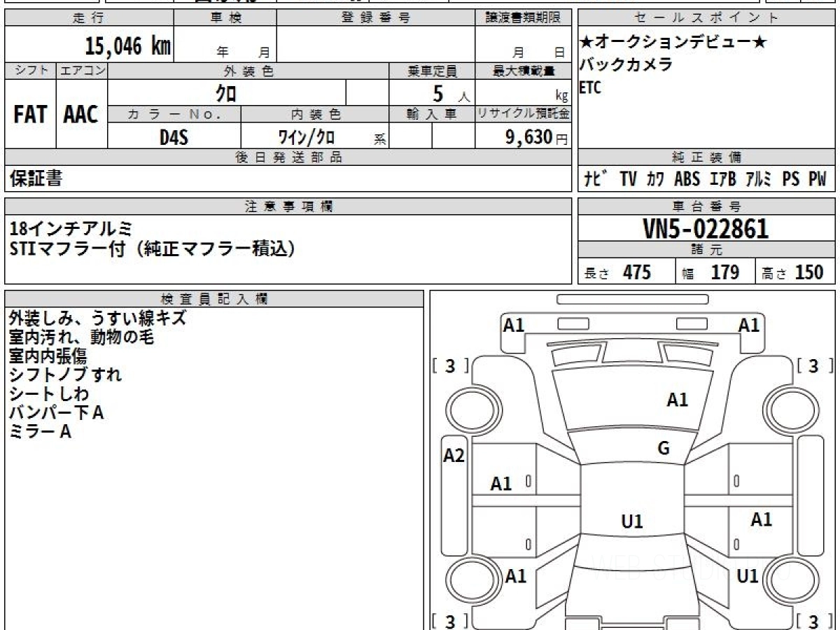Click the 注意事項欄 header
Image resolution: width=840 pixels, height=630 pixels.
point(288,206)
